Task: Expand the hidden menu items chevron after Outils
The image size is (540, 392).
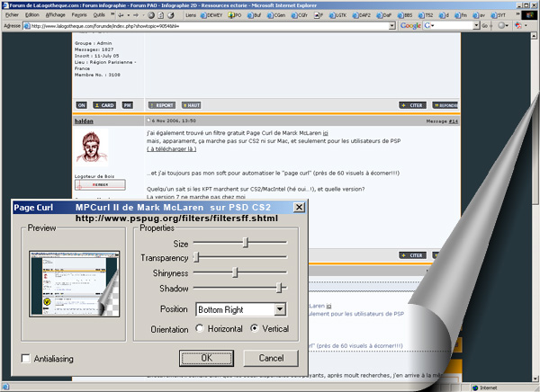Action: pos(112,14)
